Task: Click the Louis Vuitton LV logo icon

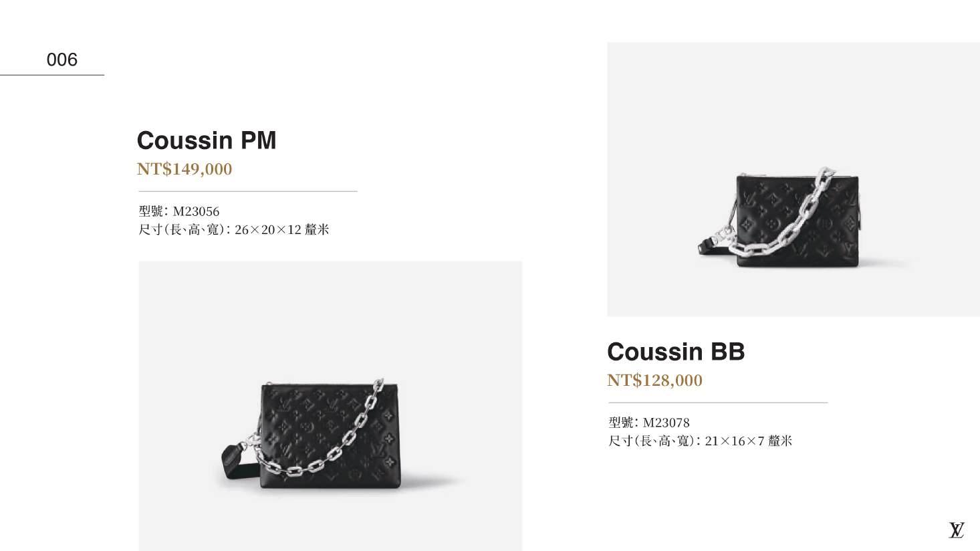Action: [957, 530]
